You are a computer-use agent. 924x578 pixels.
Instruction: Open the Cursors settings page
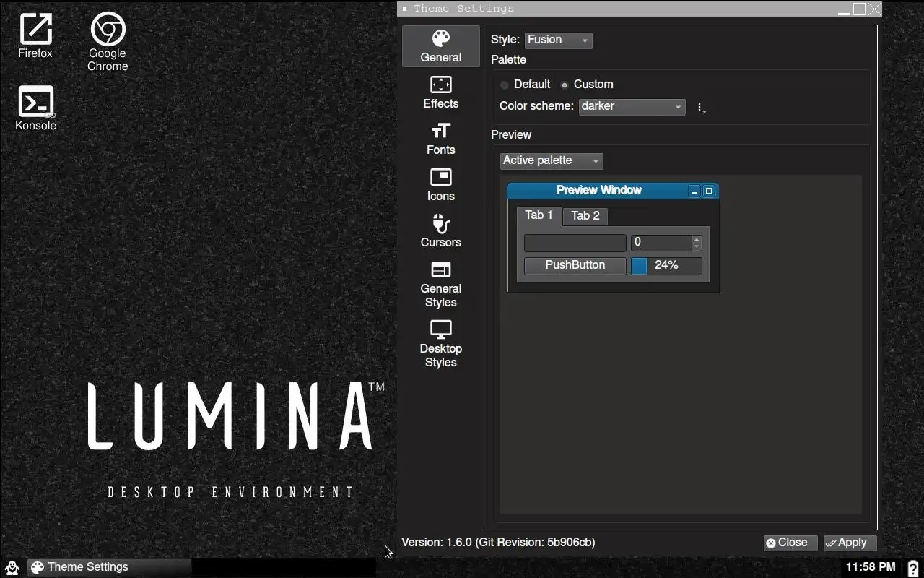441,231
